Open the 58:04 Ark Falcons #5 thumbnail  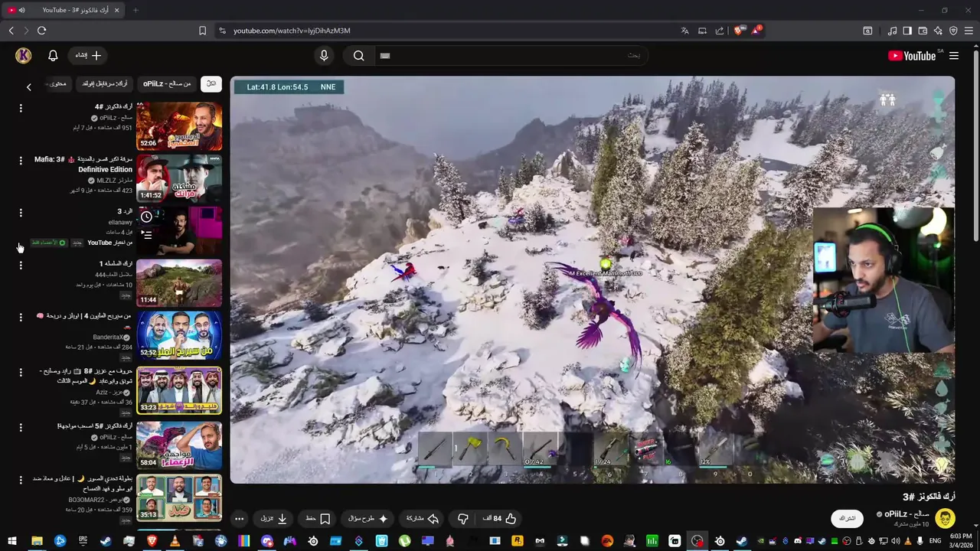point(179,445)
